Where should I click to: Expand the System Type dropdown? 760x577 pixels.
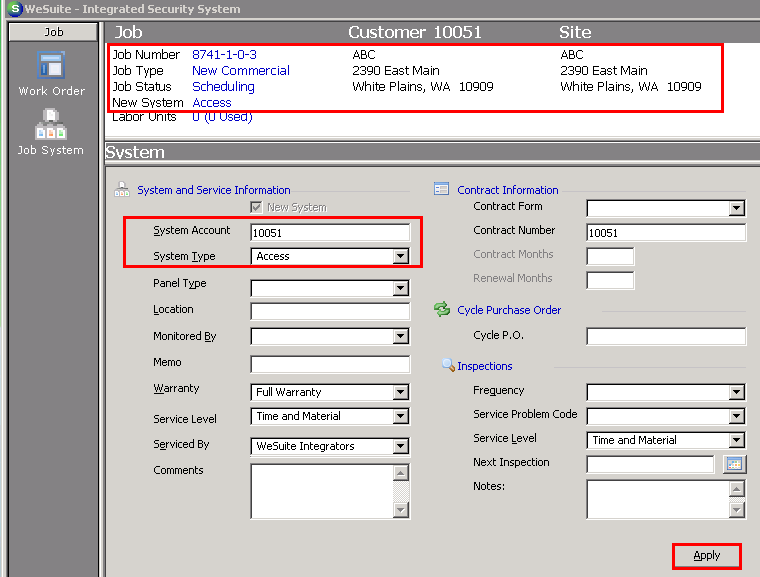[x=400, y=256]
